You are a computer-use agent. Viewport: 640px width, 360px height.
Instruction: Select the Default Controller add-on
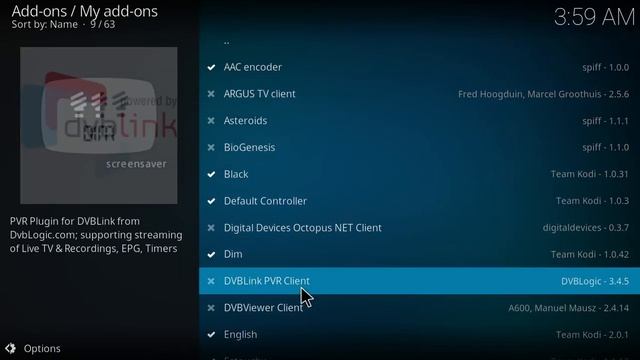pyautogui.click(x=419, y=201)
